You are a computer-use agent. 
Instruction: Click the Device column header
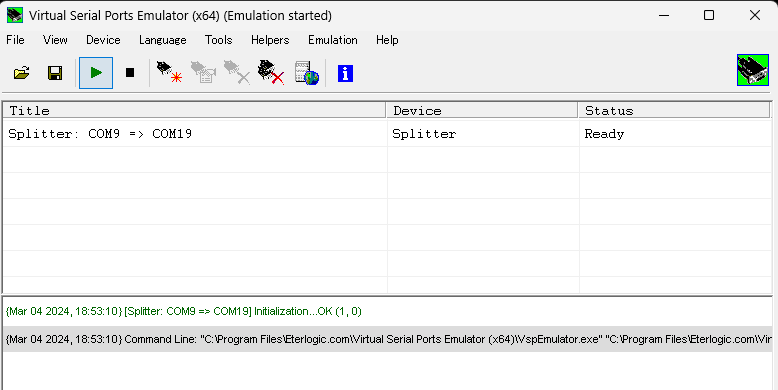point(482,110)
